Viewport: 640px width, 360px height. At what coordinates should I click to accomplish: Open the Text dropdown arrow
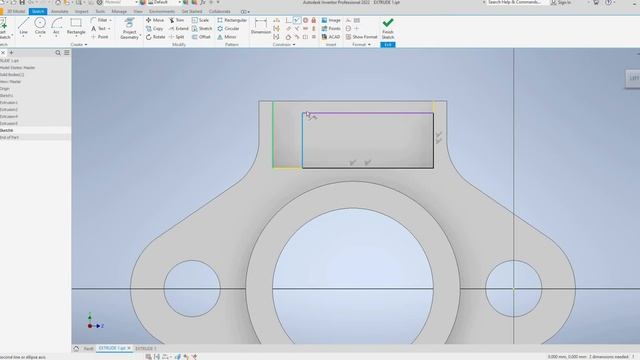[x=109, y=29]
